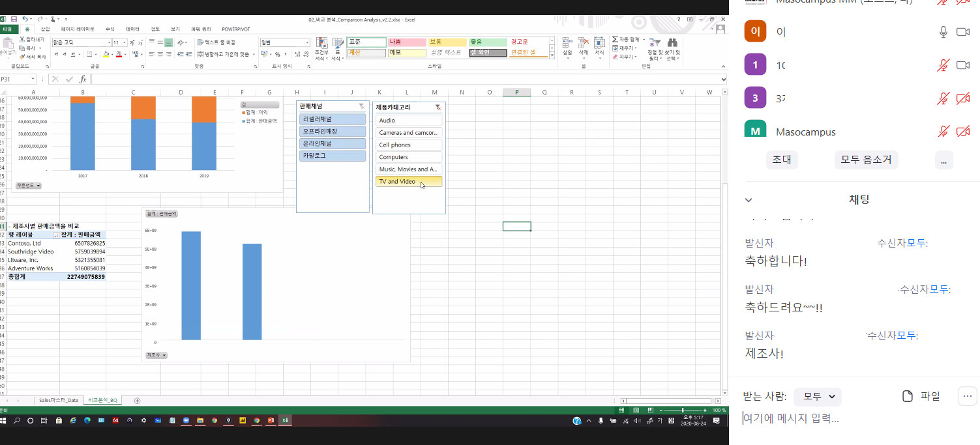
Task: Open the 삽입 ribbon tab
Action: tap(45, 29)
